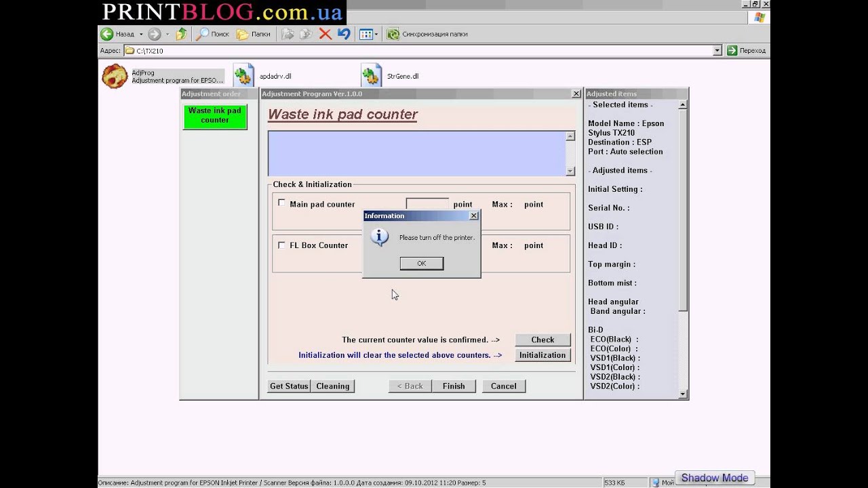
Task: Click the Main pad counter point field
Action: [x=427, y=204]
